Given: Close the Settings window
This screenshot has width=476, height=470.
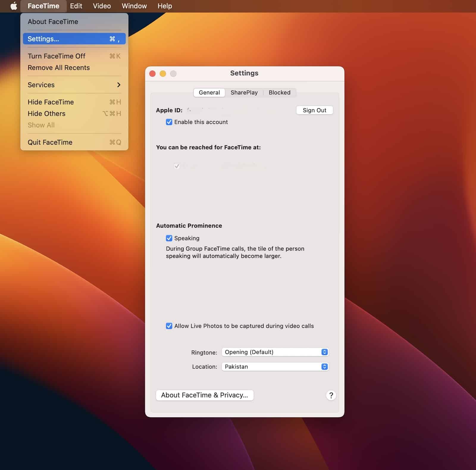Looking at the screenshot, I should pyautogui.click(x=152, y=74).
